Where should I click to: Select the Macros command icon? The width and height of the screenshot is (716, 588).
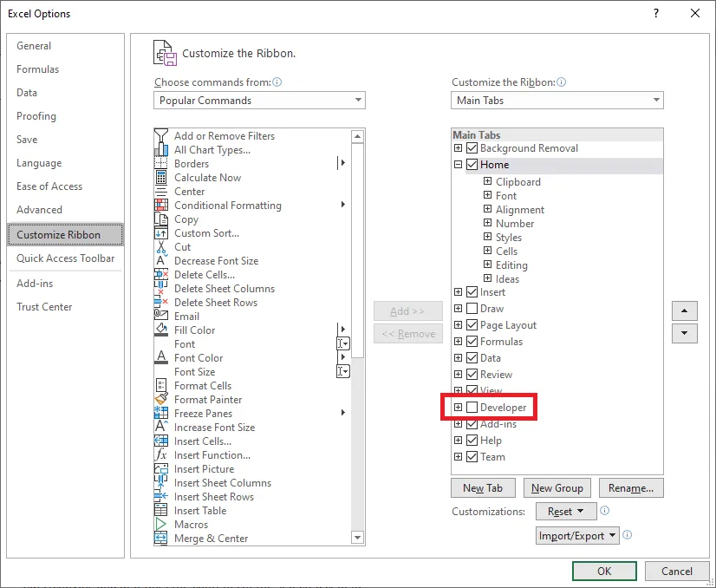point(162,525)
